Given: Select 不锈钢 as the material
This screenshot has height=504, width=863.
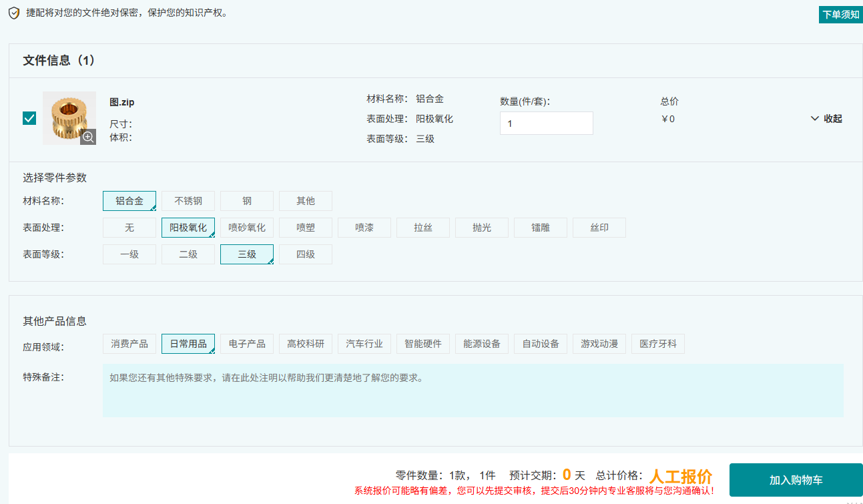Looking at the screenshot, I should coord(188,201).
